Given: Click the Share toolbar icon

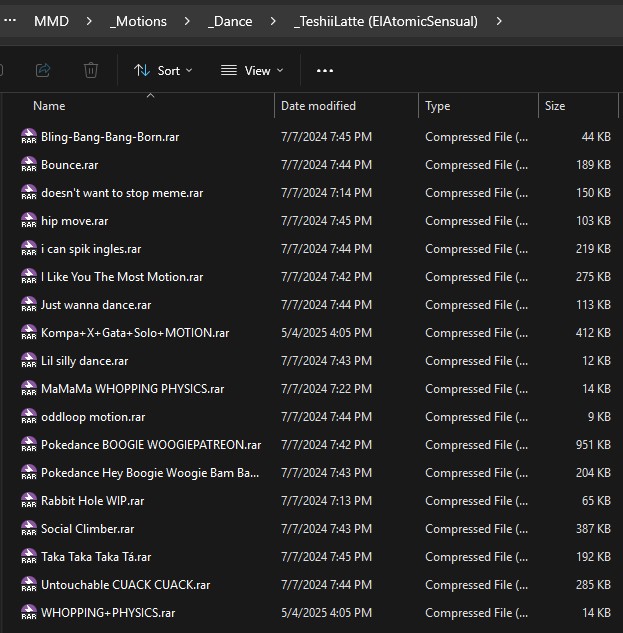Looking at the screenshot, I should point(43,70).
